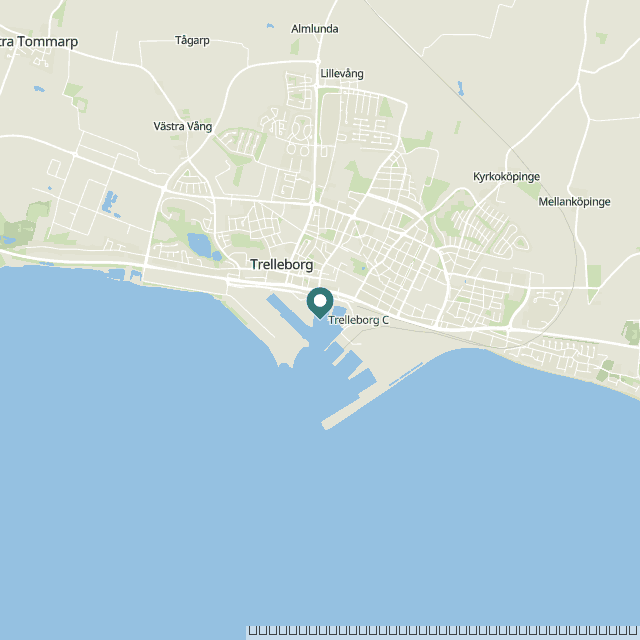This screenshot has height=640, width=640.
Task: Click the blue ponds in western industrial area
Action: [109, 202]
